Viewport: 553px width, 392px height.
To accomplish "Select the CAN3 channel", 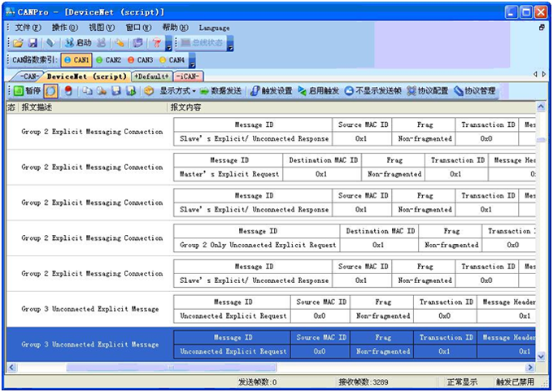I will (x=140, y=60).
